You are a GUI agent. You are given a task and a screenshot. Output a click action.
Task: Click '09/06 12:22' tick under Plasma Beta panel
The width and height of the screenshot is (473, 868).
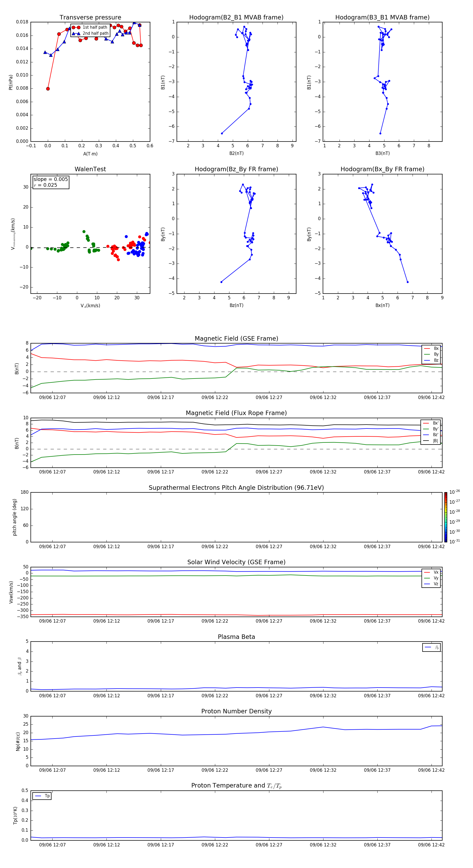pos(215,696)
